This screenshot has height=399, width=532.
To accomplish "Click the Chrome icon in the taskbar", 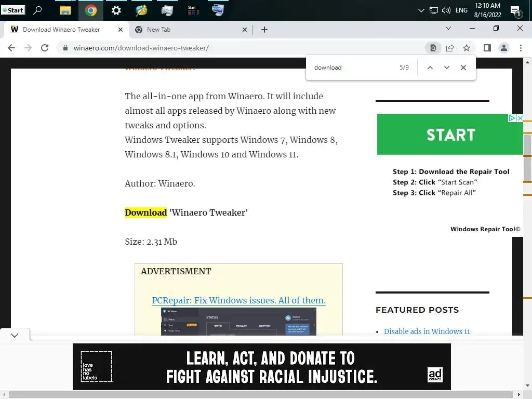I will (90, 10).
